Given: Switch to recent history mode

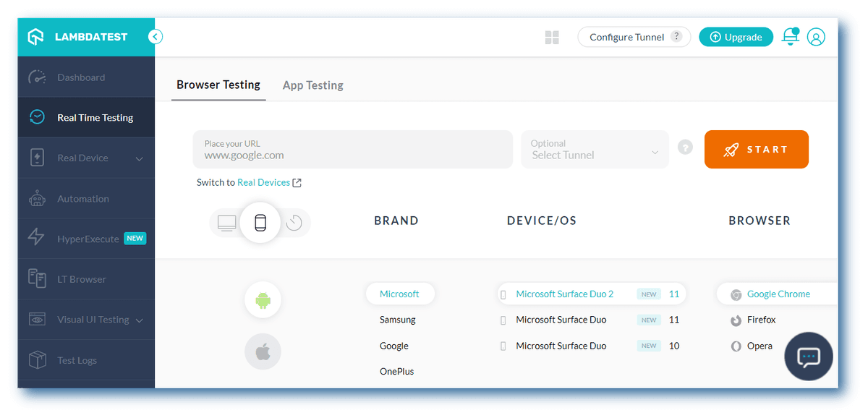Looking at the screenshot, I should pos(294,223).
